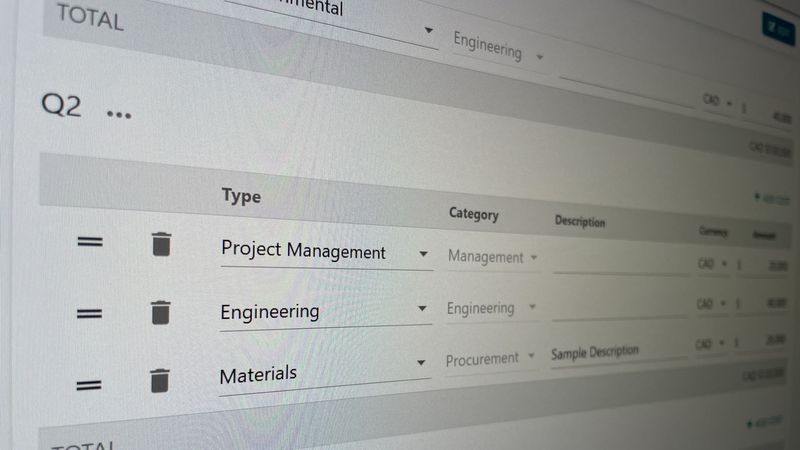Click the add cost link above Q2 table
This screenshot has width=800, height=450.
point(771,199)
